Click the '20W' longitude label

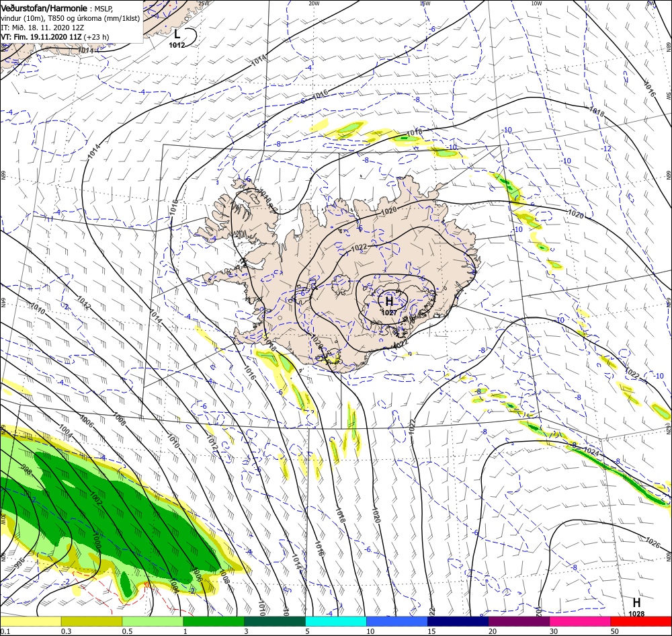(314, 3)
